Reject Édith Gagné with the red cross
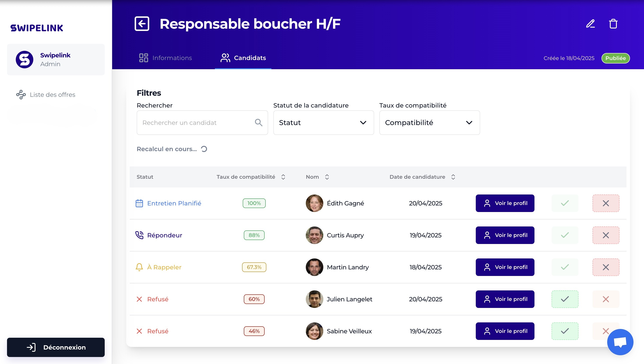The image size is (644, 364). [x=605, y=203]
